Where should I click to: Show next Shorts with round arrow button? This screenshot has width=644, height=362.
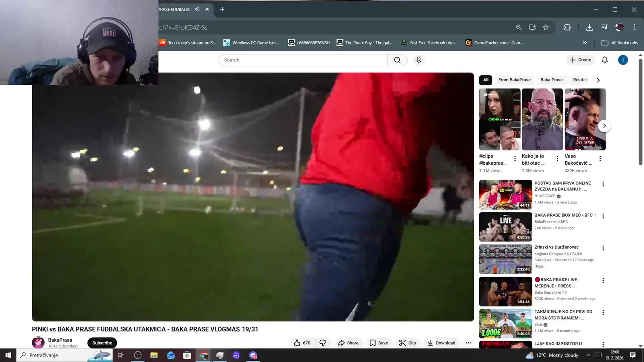[x=604, y=126]
